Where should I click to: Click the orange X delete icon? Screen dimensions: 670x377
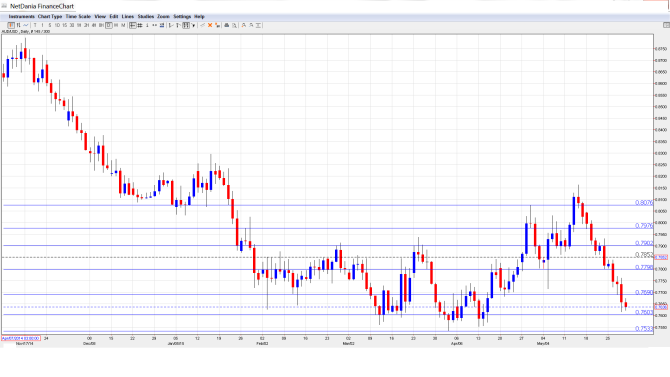coord(210,25)
